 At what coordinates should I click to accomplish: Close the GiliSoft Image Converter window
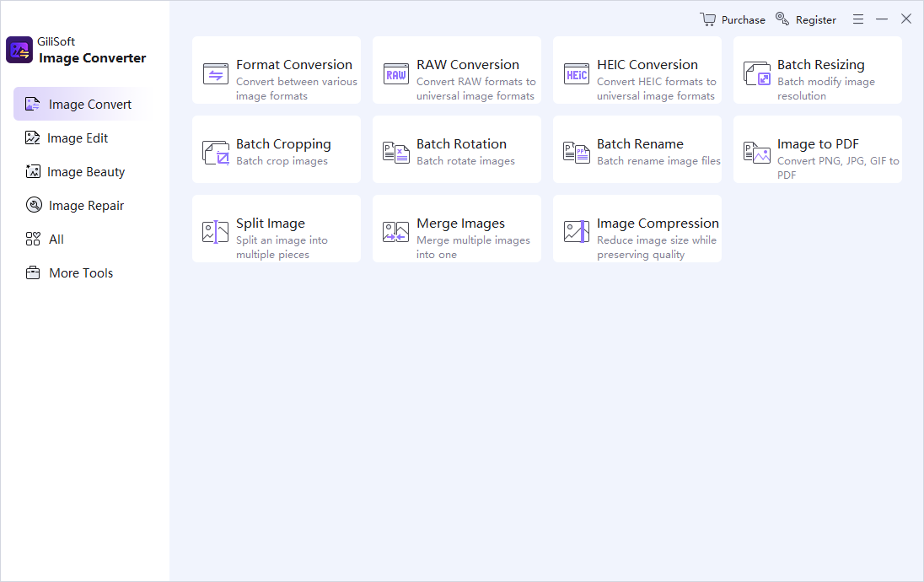[906, 19]
